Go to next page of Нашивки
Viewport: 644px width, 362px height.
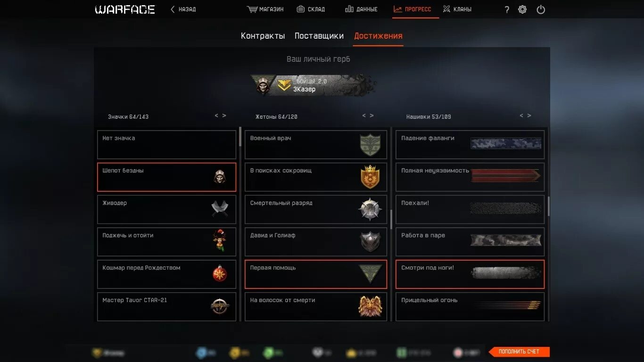click(529, 115)
